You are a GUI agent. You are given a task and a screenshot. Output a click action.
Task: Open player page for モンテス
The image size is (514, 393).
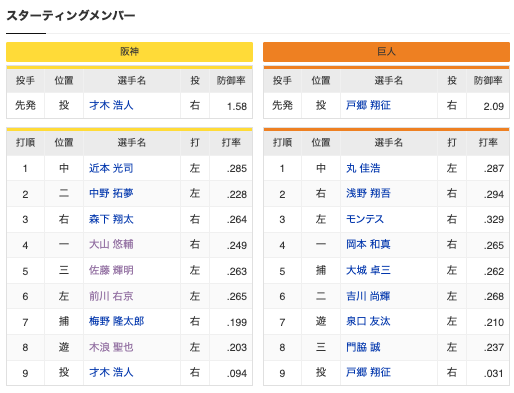(x=365, y=219)
